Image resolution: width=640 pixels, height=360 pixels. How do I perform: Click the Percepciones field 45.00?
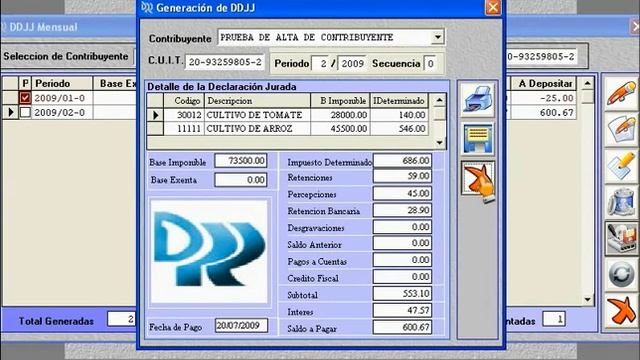402,193
